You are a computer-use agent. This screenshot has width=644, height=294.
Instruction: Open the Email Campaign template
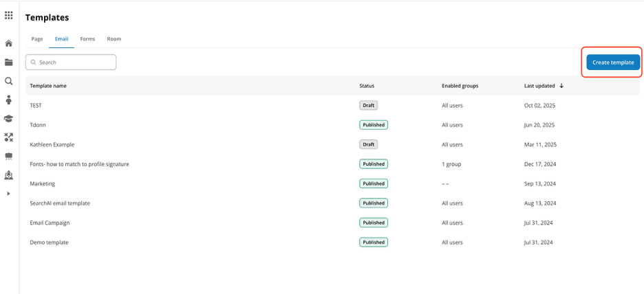click(x=50, y=223)
